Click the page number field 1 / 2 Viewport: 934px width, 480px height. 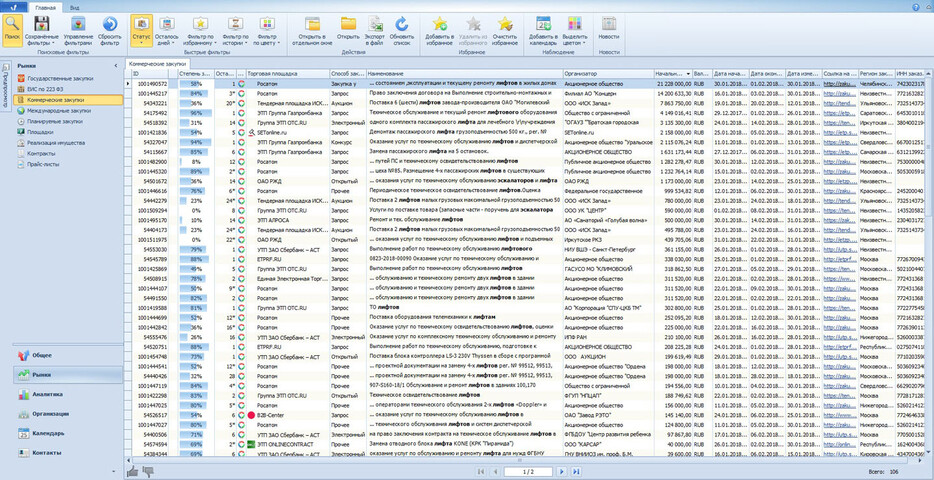point(528,471)
